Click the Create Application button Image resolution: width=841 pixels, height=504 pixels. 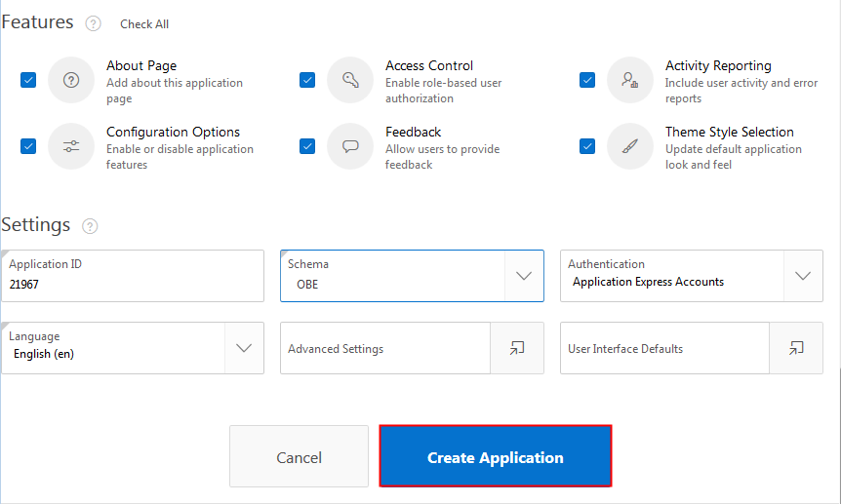496,456
